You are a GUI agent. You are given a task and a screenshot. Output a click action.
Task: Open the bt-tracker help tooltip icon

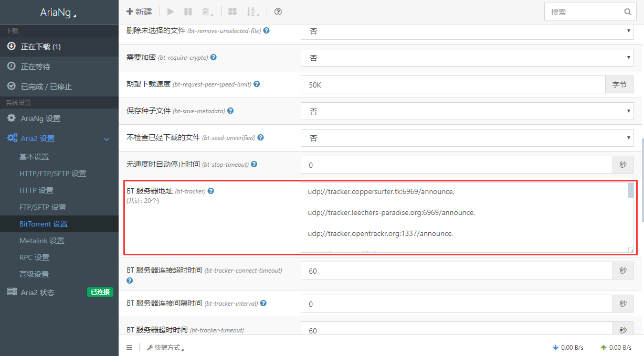210,191
